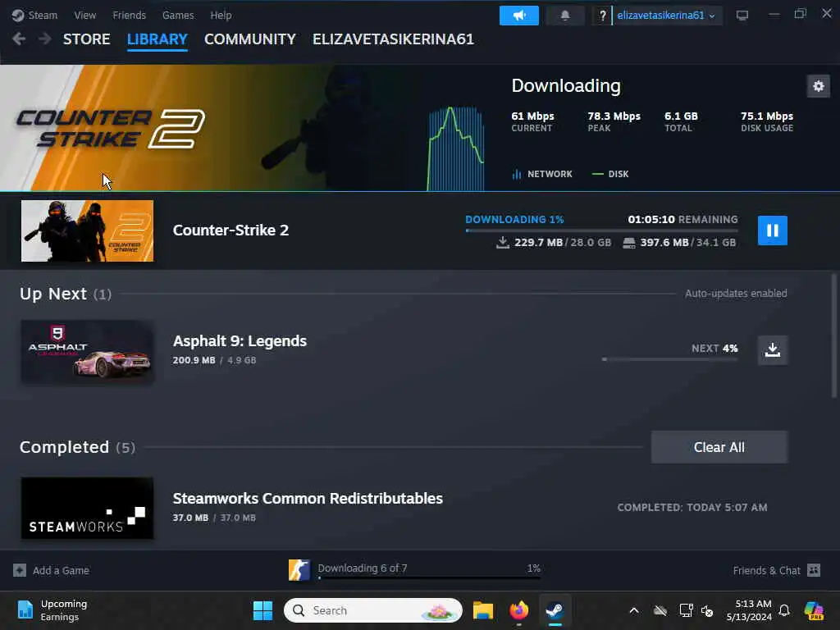
Task: Click Counter-Strike 2 title
Action: point(231,231)
